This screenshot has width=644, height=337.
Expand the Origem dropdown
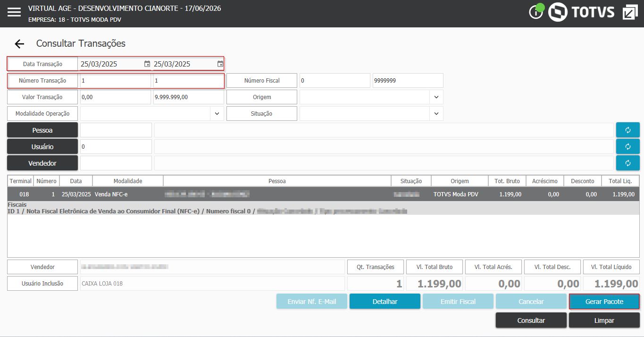tap(436, 97)
